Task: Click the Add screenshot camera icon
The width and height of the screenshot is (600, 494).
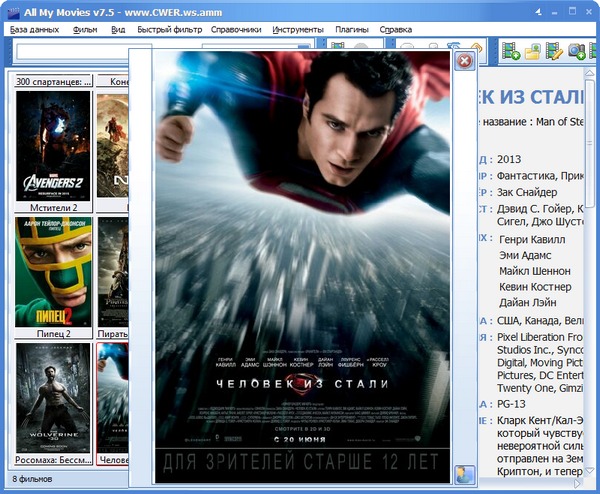Action: tap(577, 50)
